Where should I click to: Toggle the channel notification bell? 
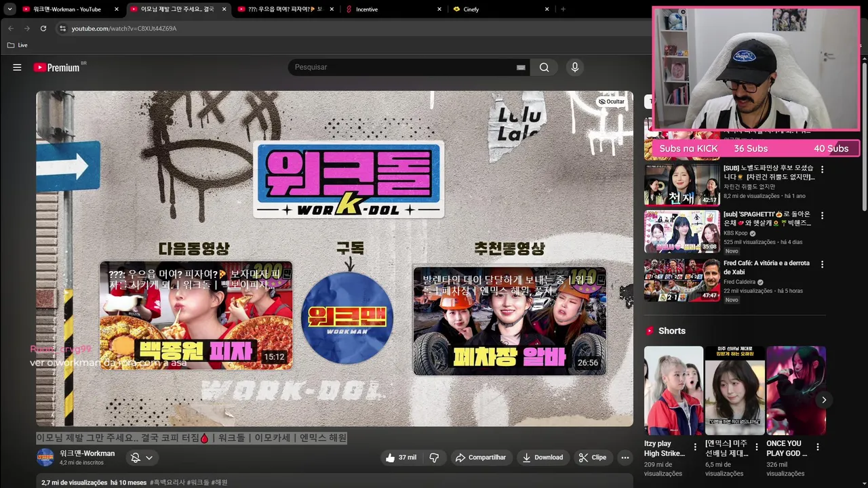click(135, 457)
